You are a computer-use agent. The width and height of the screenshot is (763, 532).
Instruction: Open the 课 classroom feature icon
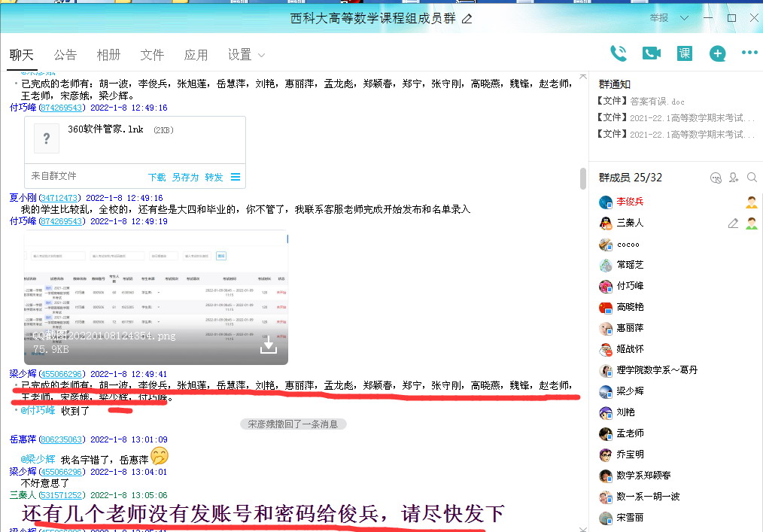pos(684,53)
